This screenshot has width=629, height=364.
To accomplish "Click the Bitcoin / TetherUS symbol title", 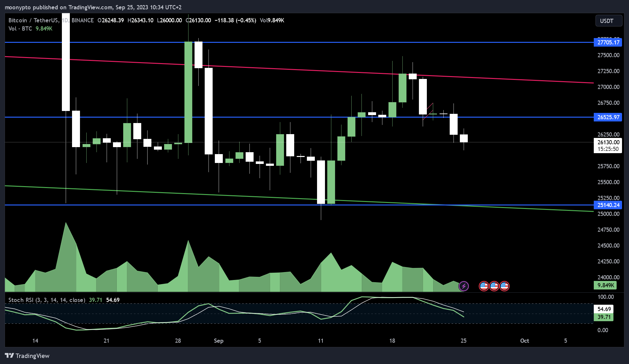I will (33, 20).
